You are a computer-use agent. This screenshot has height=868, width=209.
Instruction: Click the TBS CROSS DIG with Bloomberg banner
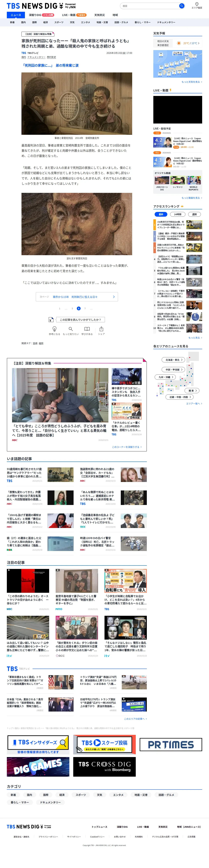click(x=104, y=767)
